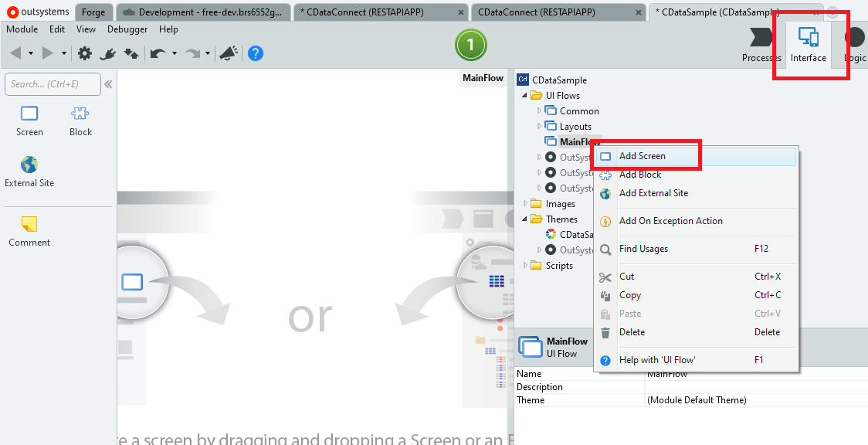
Task: Click the feedback megaphone icon
Action: [x=229, y=53]
